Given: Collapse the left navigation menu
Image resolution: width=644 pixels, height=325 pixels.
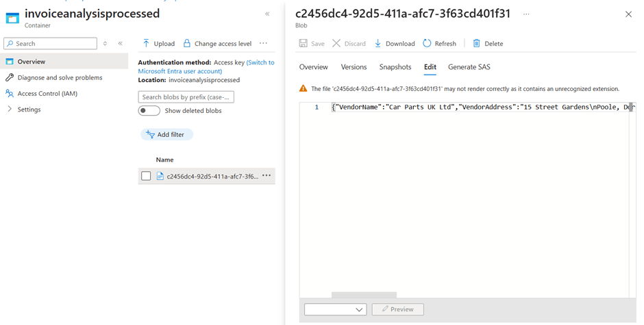Looking at the screenshot, I should point(120,43).
